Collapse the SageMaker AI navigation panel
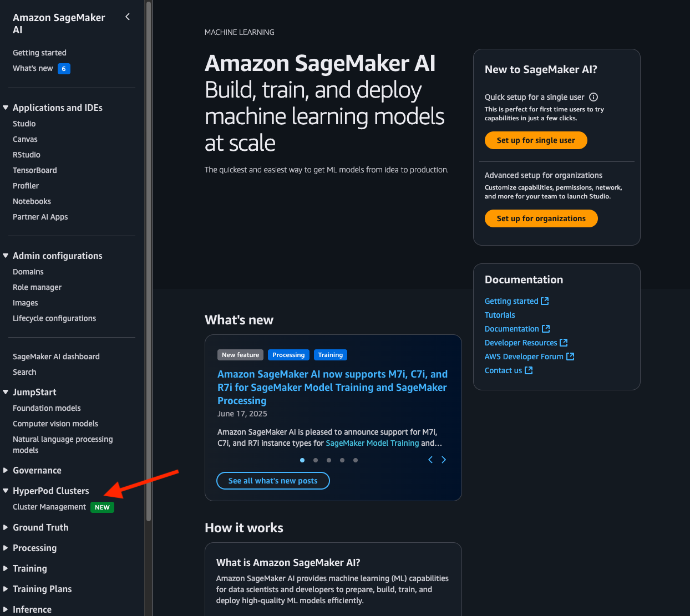The image size is (690, 616). (x=128, y=17)
